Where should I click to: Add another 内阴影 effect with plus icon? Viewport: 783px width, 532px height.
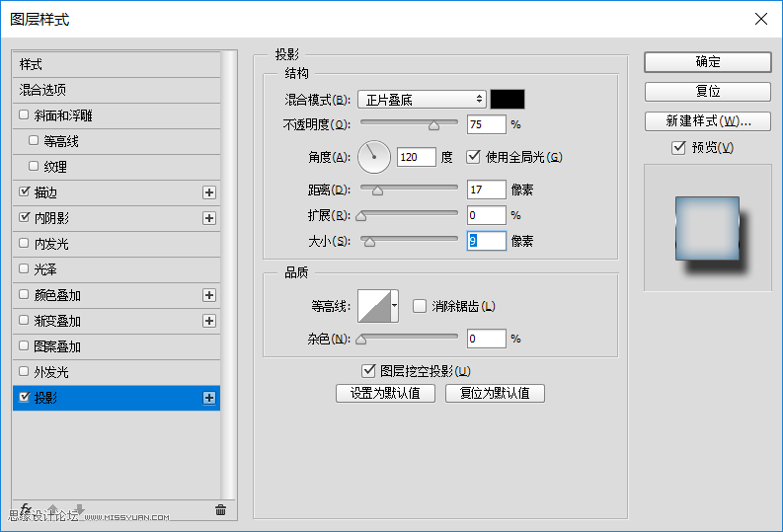tap(209, 218)
